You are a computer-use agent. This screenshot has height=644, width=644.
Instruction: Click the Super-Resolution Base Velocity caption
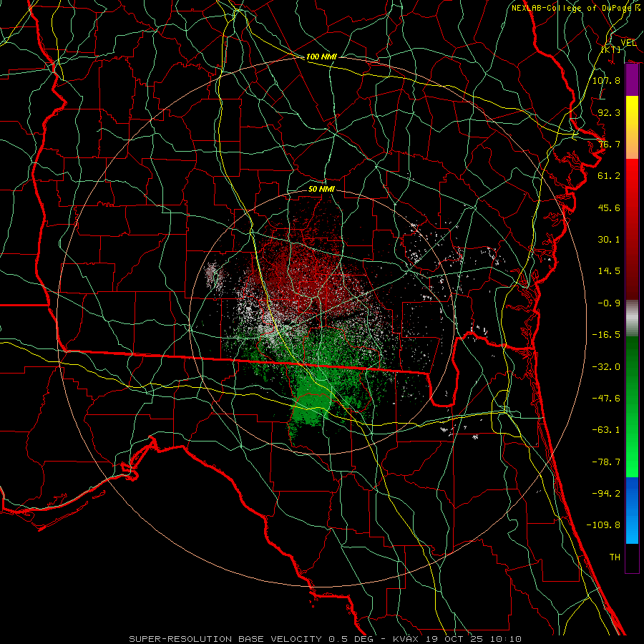point(326,639)
